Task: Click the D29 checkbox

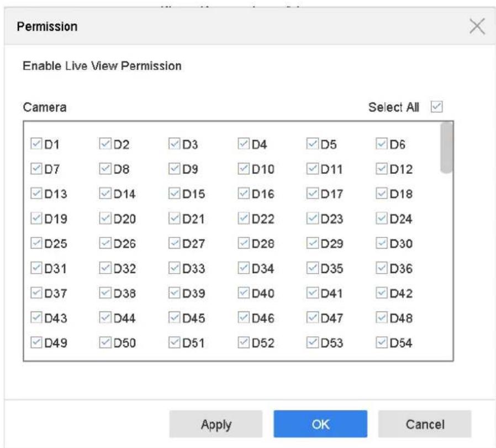Action: click(x=313, y=243)
